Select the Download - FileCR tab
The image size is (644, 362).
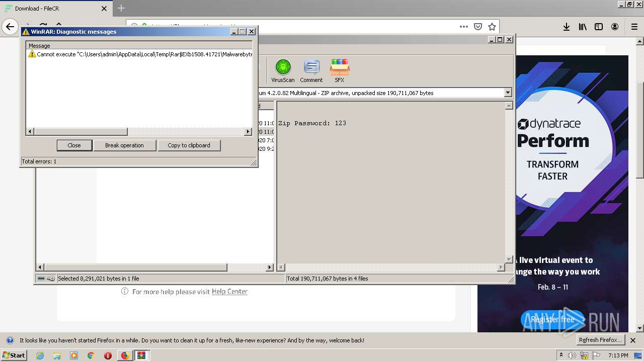(56, 9)
